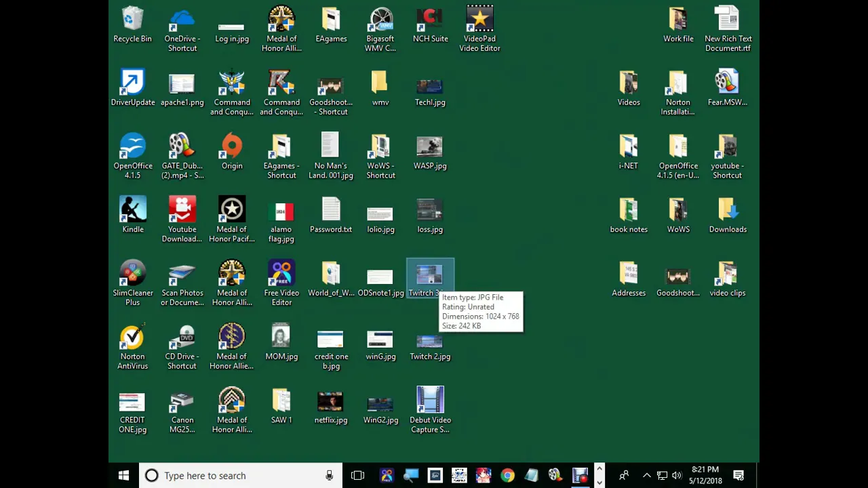The height and width of the screenshot is (488, 868).
Task: Open New Rich Text Document.rtf
Action: coord(728,30)
